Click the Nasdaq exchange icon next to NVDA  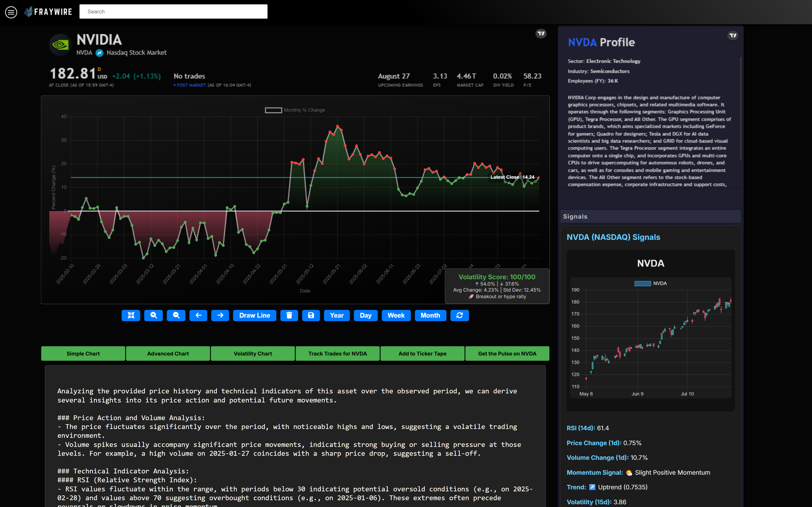pos(99,53)
